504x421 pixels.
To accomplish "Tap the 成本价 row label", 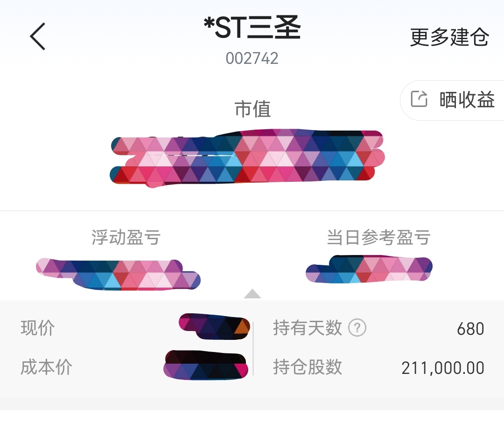I will tap(46, 367).
